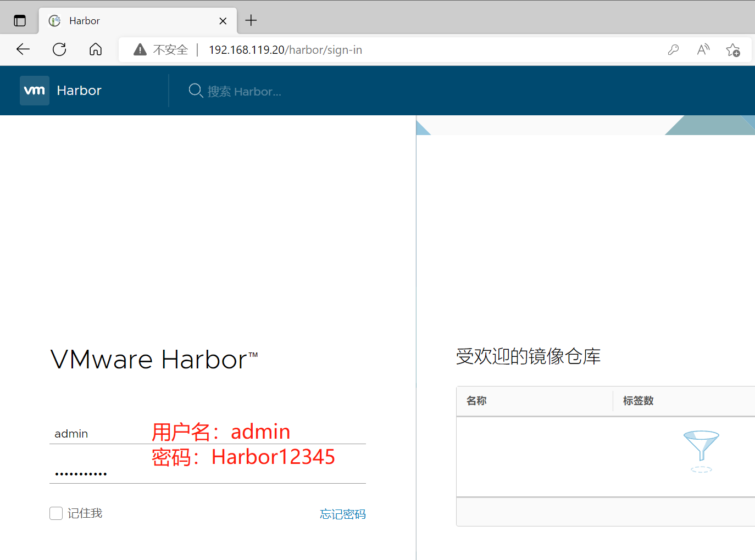755x560 pixels.
Task: Click the VMware vm logo
Action: click(35, 91)
